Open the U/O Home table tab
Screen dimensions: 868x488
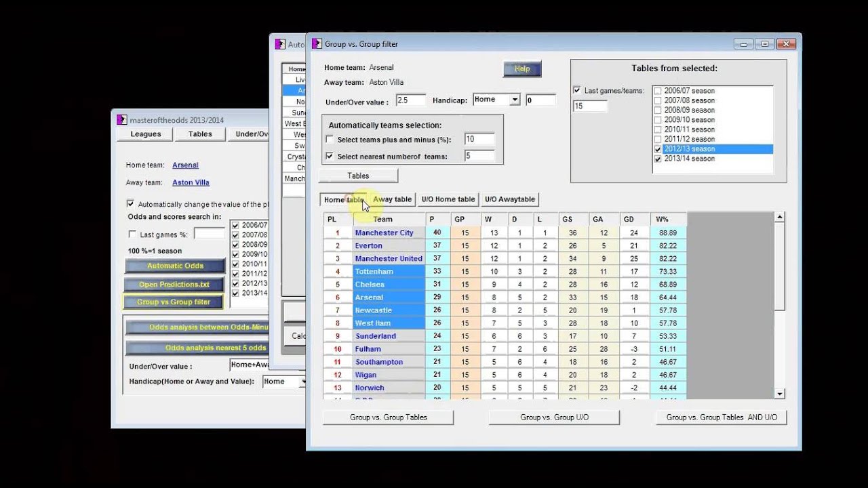click(448, 199)
